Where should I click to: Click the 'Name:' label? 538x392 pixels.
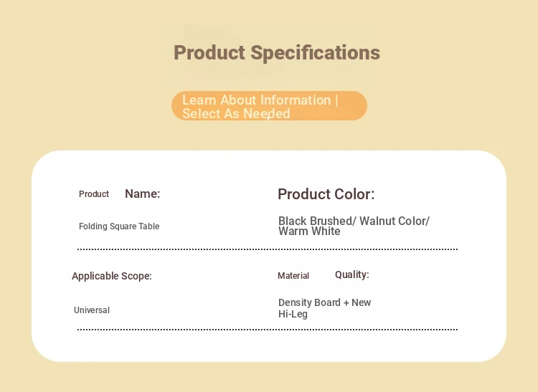[143, 193]
